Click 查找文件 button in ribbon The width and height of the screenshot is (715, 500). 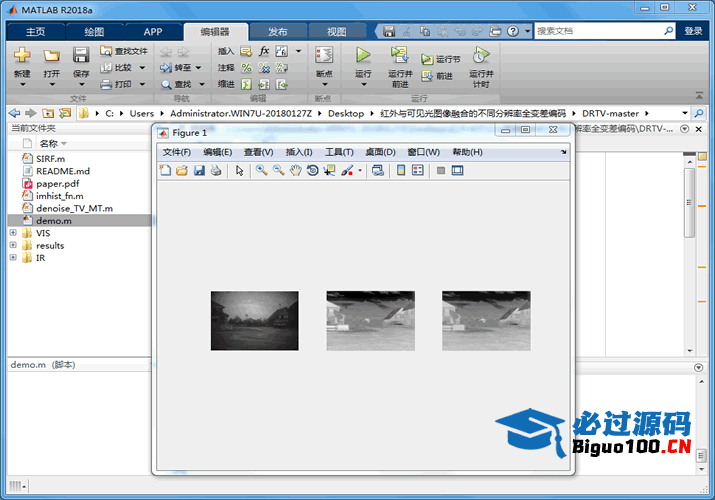point(124,50)
